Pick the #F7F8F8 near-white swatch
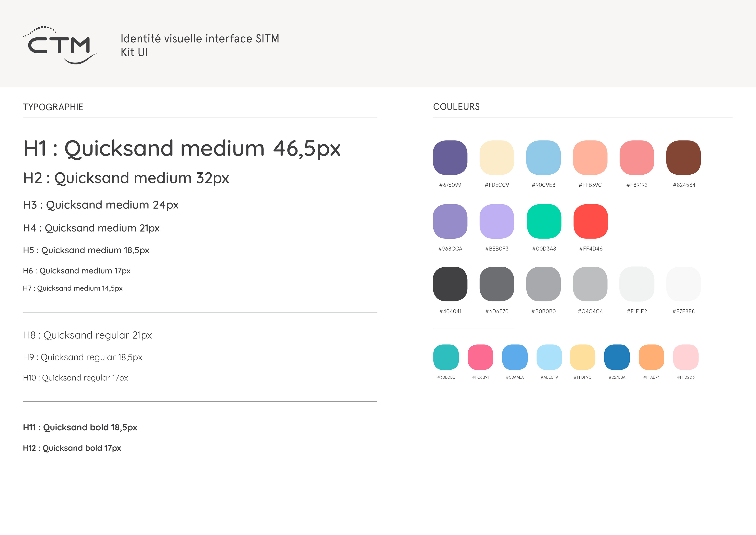This screenshot has height=535, width=756. pos(684,284)
